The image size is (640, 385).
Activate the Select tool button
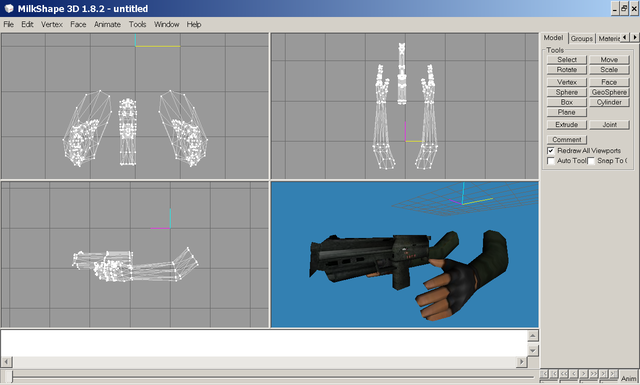567,60
